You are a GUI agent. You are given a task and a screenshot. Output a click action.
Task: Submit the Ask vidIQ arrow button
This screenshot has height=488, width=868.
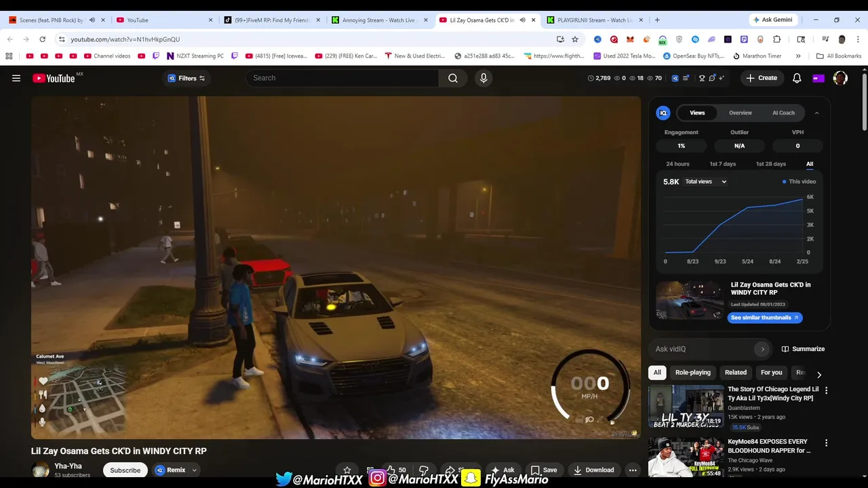pos(762,349)
